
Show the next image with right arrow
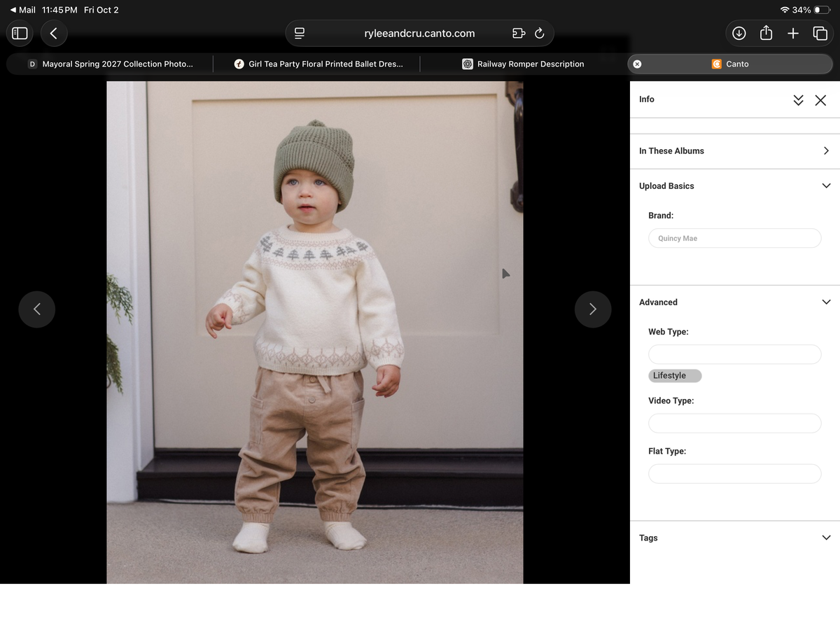tap(593, 309)
